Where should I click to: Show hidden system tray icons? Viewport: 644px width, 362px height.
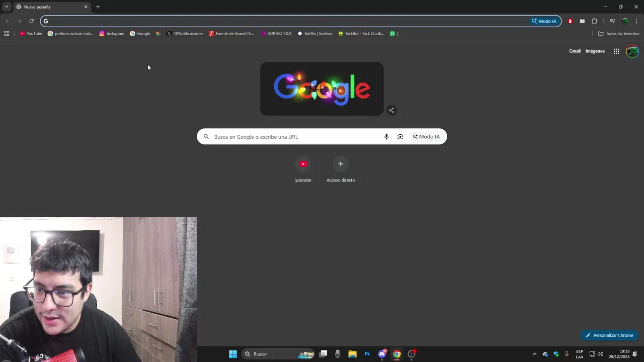tap(534, 354)
